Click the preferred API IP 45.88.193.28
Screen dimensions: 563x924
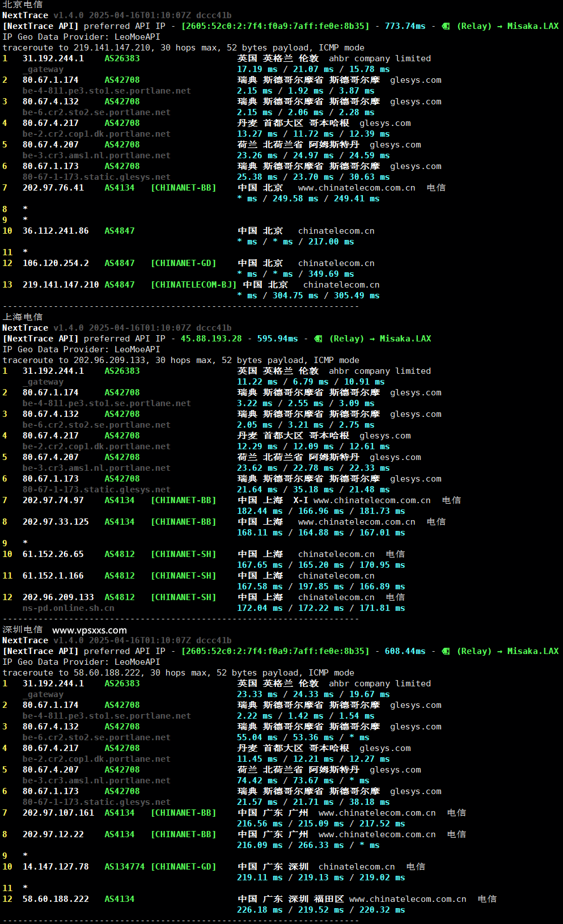(x=211, y=339)
